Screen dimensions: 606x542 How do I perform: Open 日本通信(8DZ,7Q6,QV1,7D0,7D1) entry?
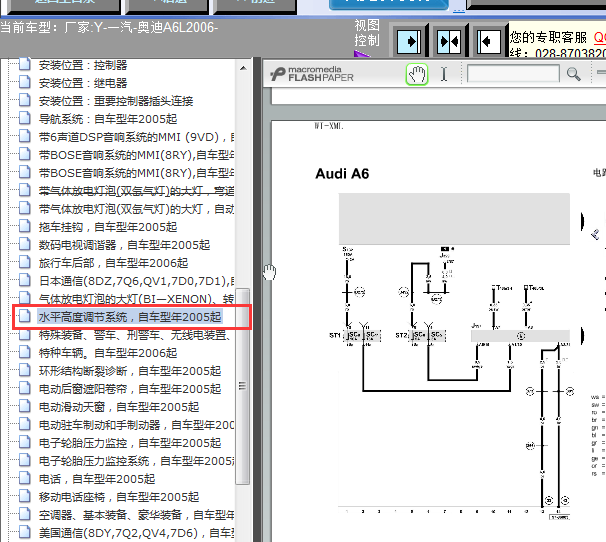tap(136, 281)
